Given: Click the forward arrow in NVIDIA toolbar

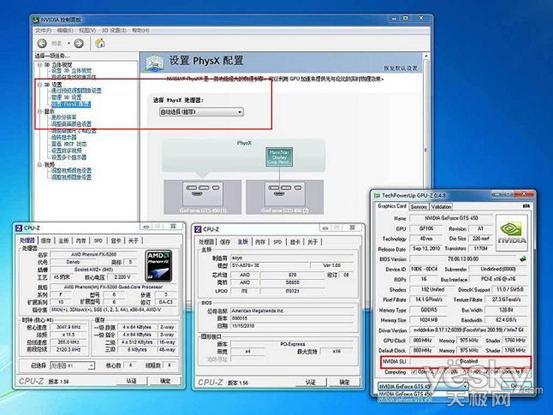Looking at the screenshot, I should pos(79,43).
